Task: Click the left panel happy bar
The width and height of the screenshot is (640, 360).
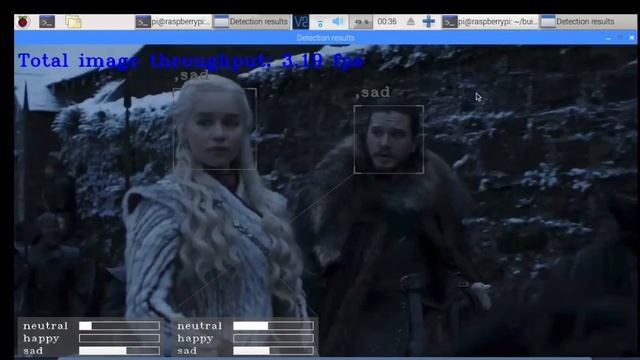Action: 119,338
